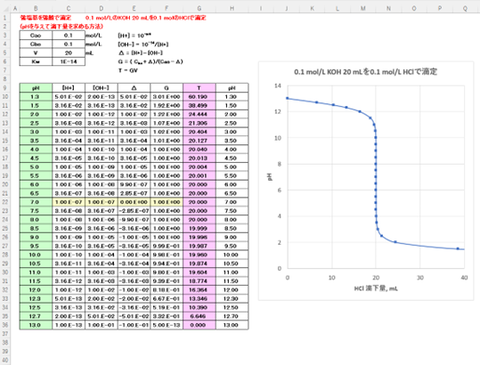Viewport: 480px width, 365px height.
Task: Select the Δ cell showing 0.00E+00
Action: click(134, 202)
